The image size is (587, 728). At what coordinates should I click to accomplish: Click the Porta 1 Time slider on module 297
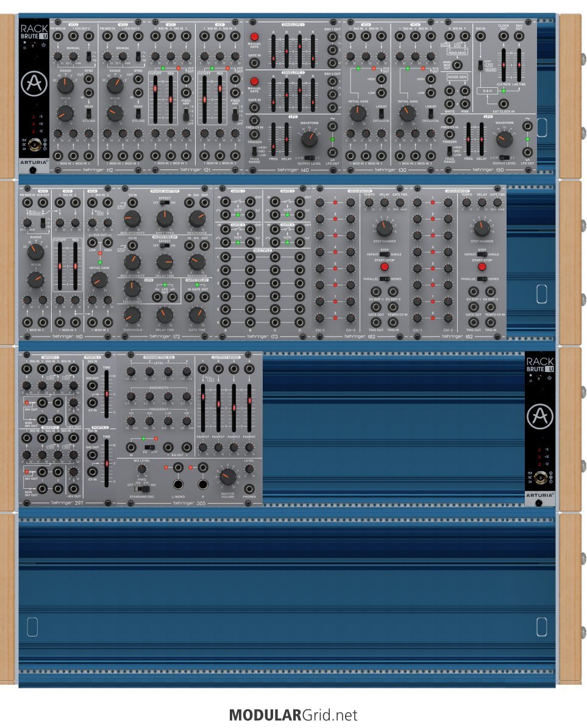coord(107,394)
